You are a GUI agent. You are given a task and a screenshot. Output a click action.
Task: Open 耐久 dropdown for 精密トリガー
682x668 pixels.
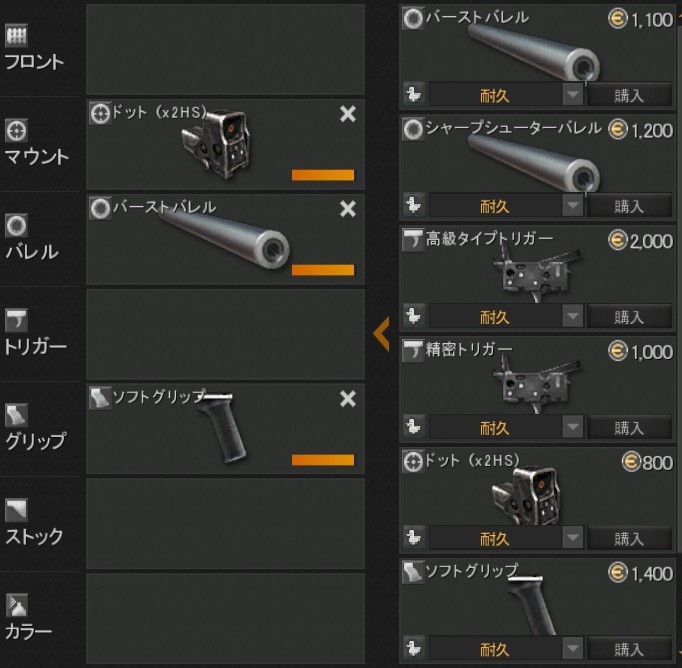pos(572,427)
